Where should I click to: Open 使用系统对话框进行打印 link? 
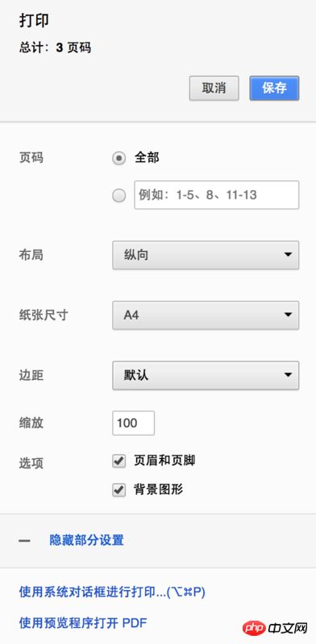click(112, 592)
